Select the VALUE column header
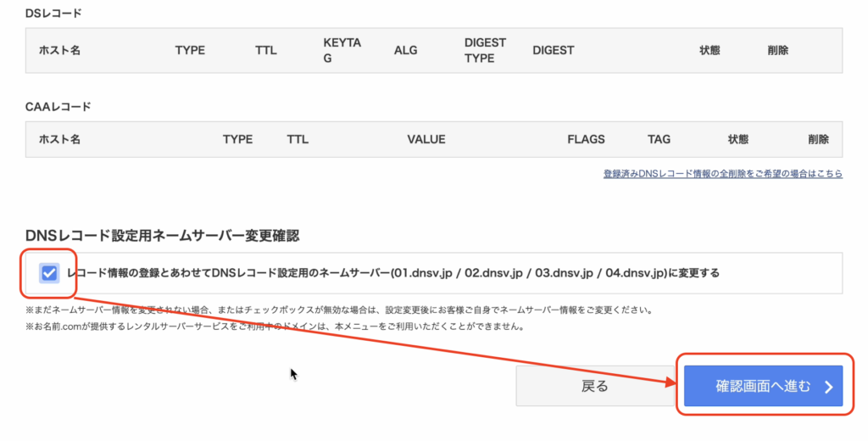This screenshot has width=868, height=441. pyautogui.click(x=426, y=139)
